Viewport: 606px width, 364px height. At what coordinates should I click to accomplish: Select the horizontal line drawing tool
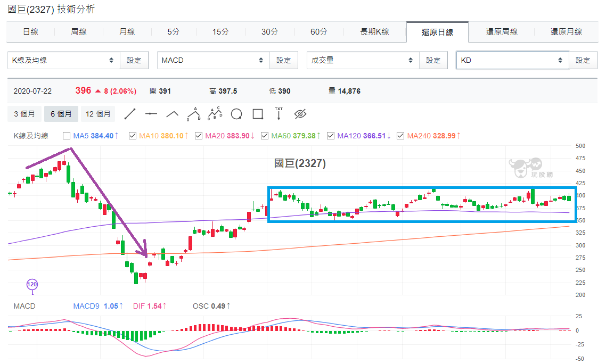pyautogui.click(x=151, y=114)
